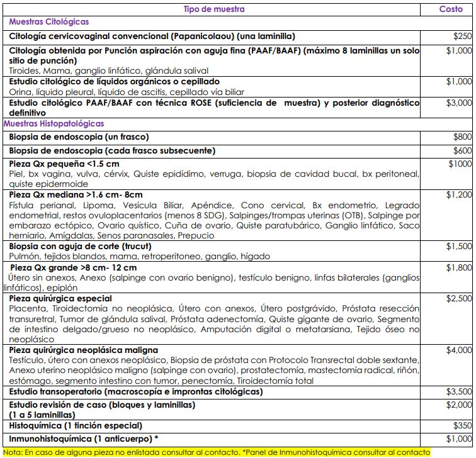
Task: Select the "Muestras Histopatológicas" section heading
Action: [x=54, y=124]
